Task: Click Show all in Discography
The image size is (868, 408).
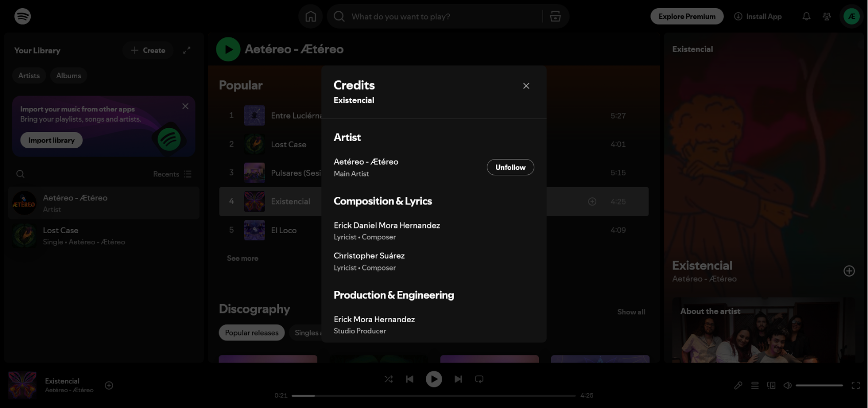Action: pos(631,312)
